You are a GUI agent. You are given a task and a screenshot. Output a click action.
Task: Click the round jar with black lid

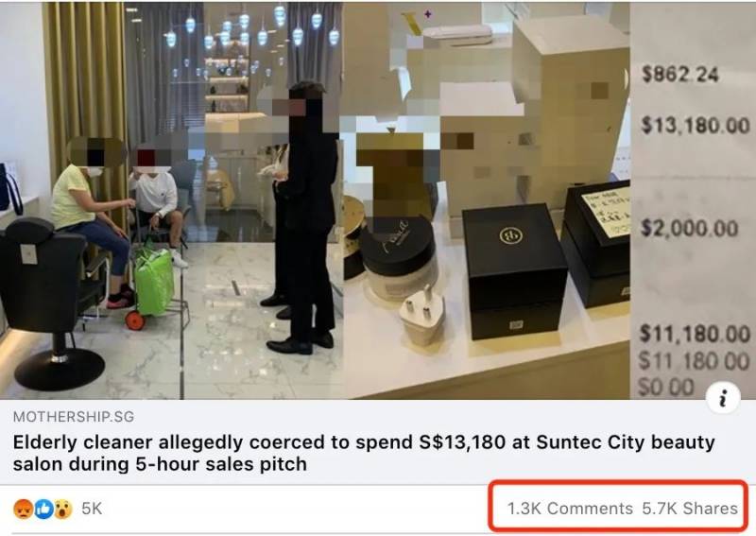398,258
